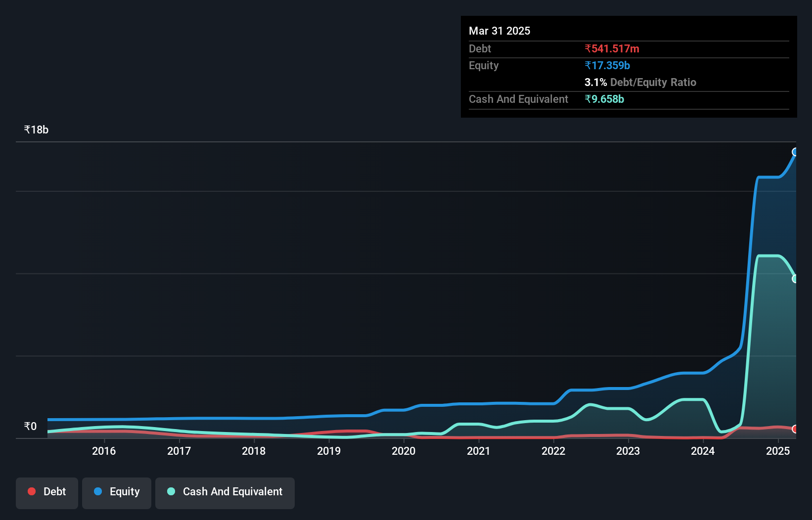
Task: Click the 2025 x-axis label
Action: (x=778, y=451)
